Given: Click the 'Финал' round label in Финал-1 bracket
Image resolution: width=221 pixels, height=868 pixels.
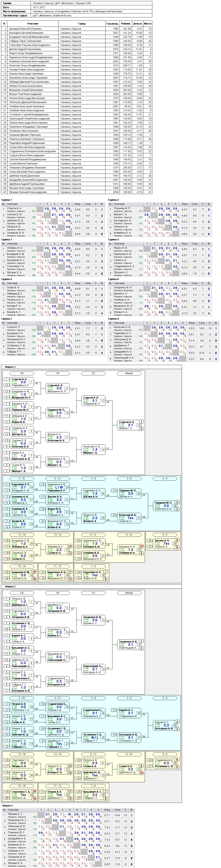Looking at the screenshot, I should tap(129, 373).
